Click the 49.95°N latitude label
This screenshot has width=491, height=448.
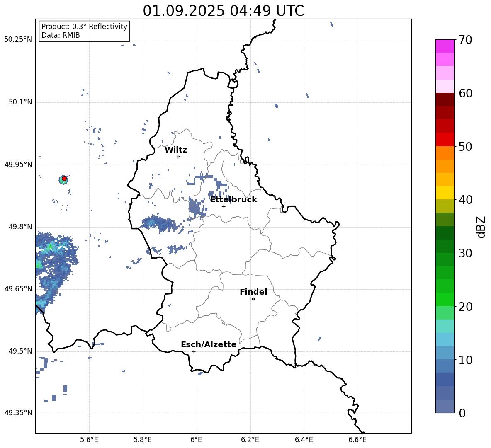[18, 164]
